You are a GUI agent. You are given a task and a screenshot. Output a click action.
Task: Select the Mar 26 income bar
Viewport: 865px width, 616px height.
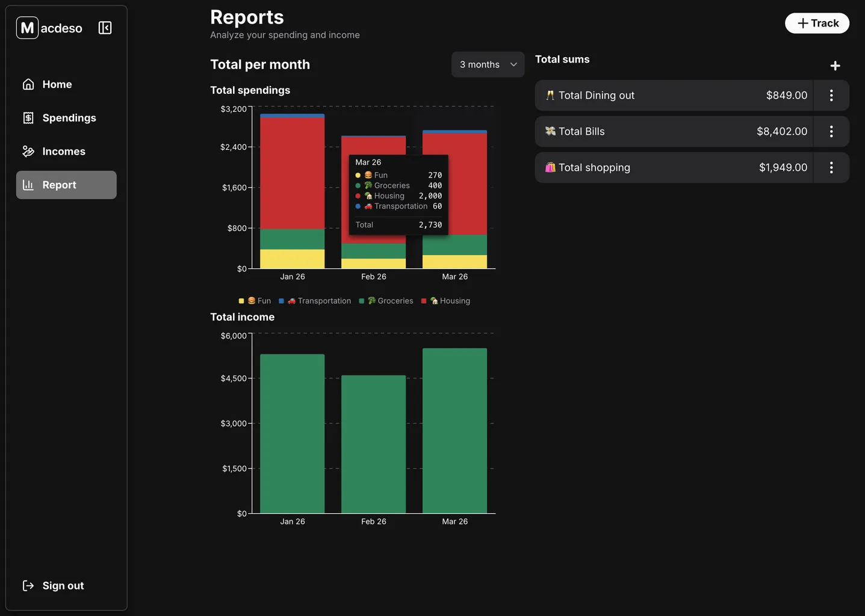coord(454,430)
